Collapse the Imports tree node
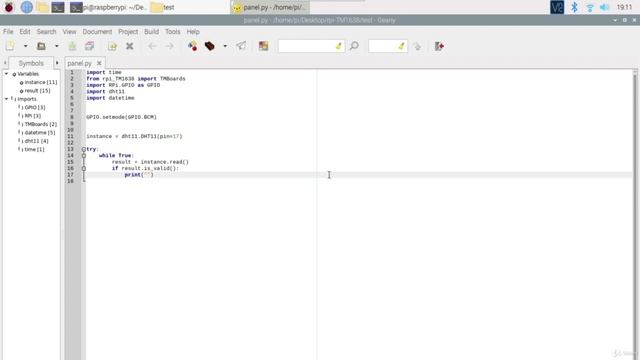The width and height of the screenshot is (640, 360). [7, 99]
